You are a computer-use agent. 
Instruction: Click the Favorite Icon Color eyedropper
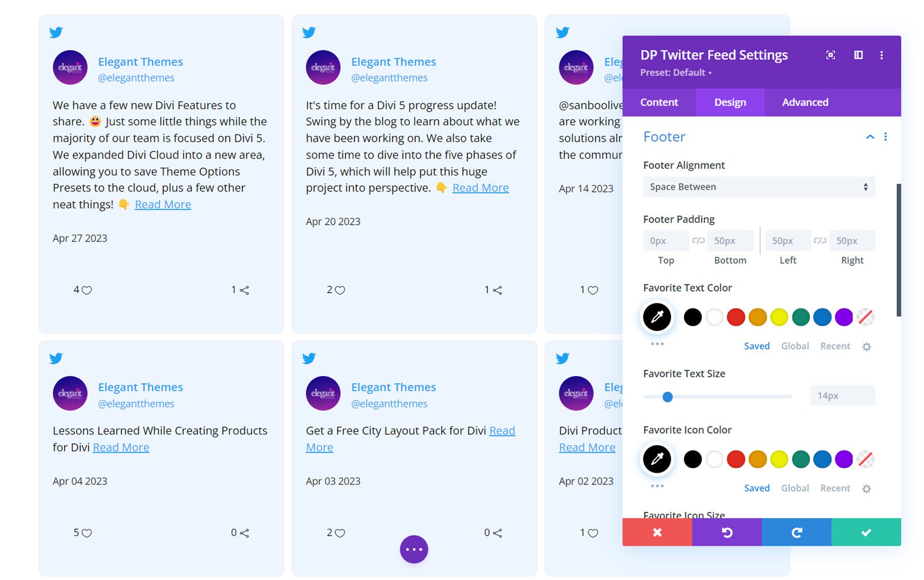pyautogui.click(x=657, y=459)
